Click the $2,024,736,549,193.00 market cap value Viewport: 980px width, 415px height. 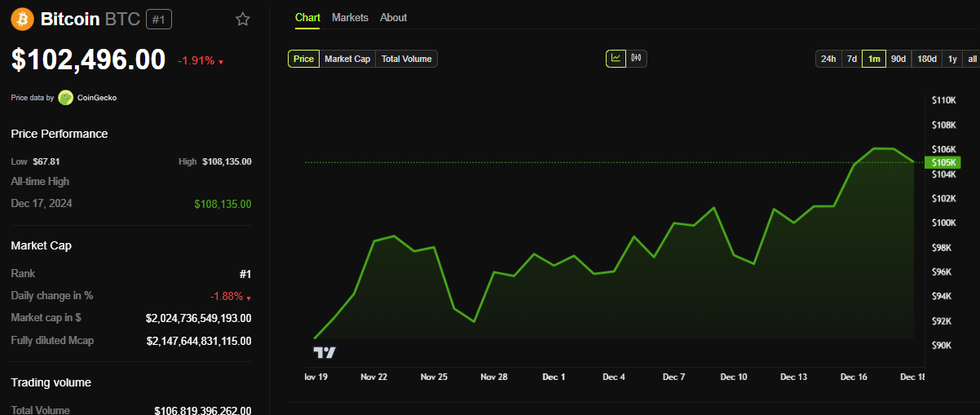[199, 318]
